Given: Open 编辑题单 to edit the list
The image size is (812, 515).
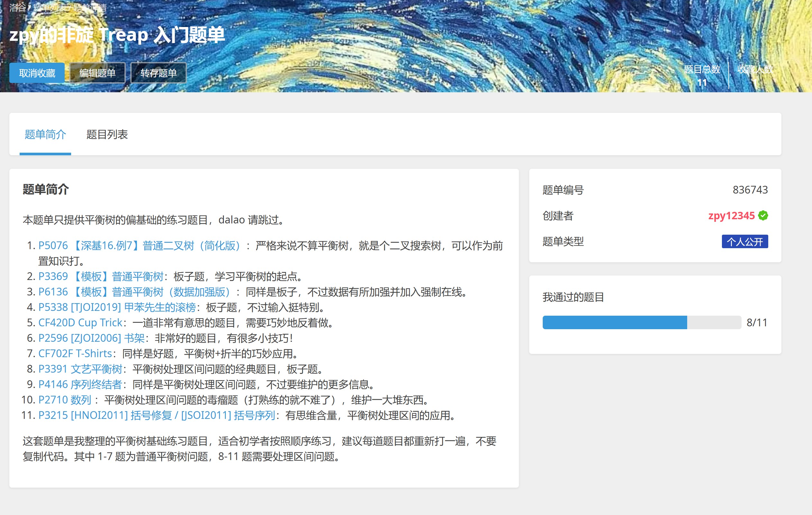Looking at the screenshot, I should coord(97,73).
